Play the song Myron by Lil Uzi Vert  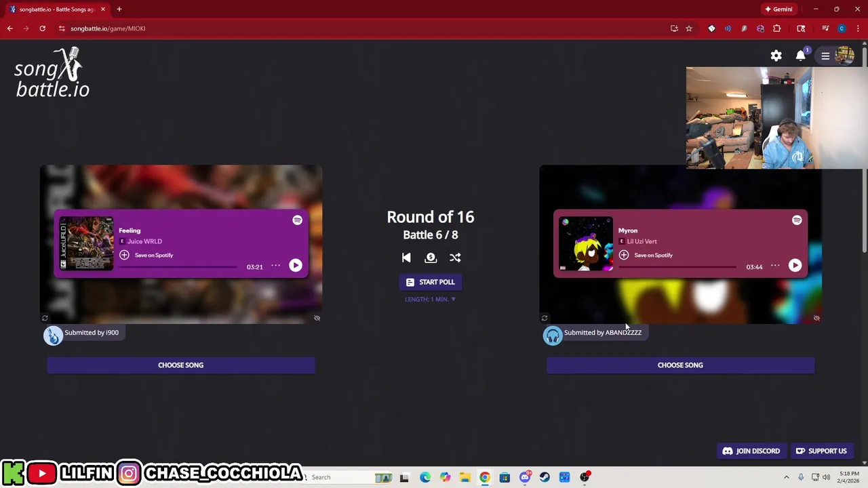coord(795,266)
